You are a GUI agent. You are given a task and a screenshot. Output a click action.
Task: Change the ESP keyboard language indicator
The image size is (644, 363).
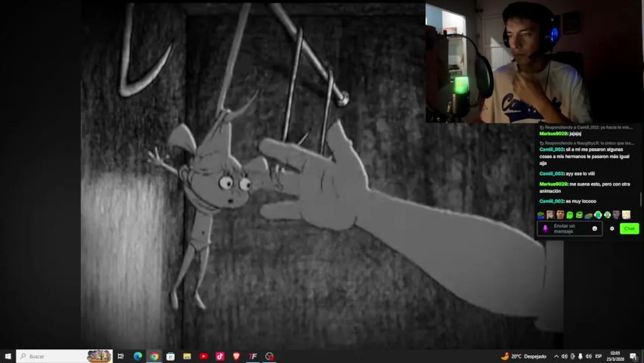point(599,356)
